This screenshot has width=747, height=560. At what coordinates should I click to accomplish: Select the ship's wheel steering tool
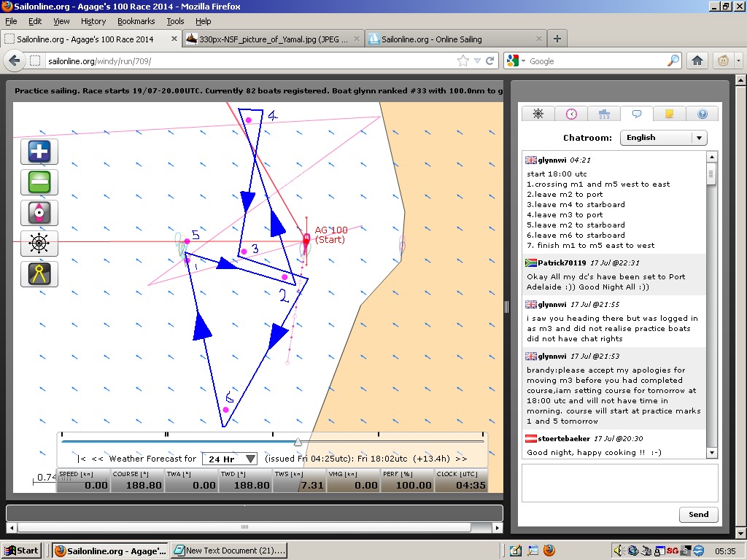click(39, 244)
